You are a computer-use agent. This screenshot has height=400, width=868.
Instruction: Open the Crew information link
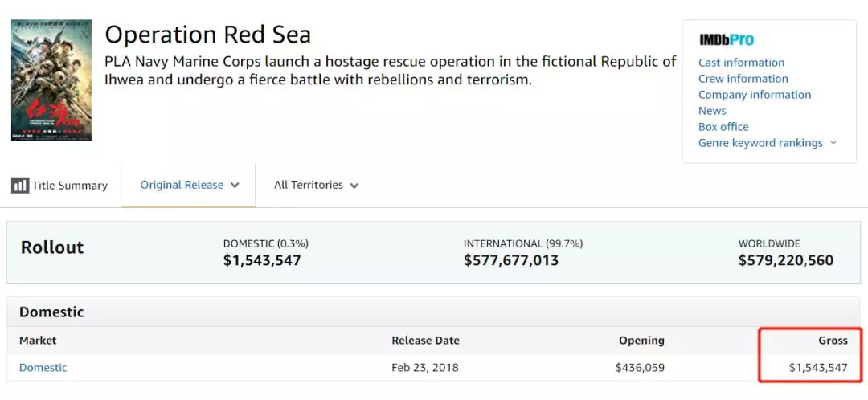pyautogui.click(x=743, y=79)
